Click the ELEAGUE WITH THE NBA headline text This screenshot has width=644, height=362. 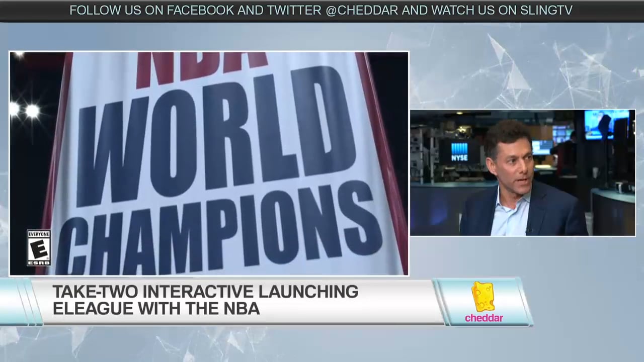[x=156, y=309]
